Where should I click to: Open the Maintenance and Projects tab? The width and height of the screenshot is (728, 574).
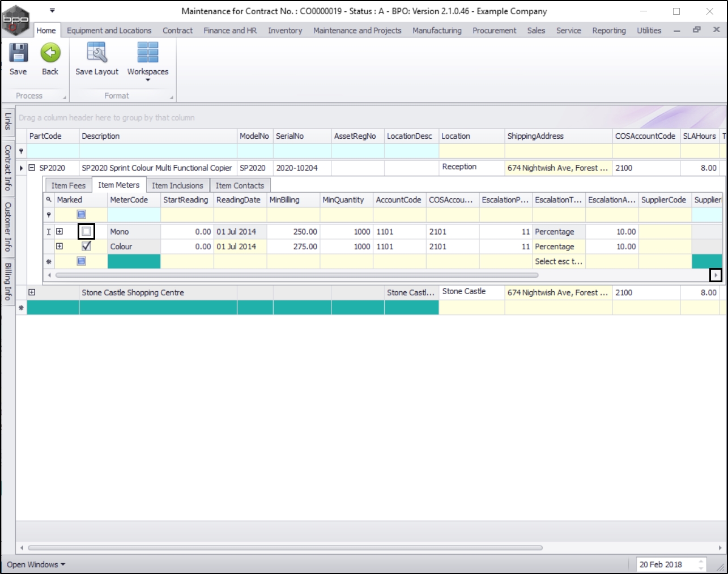click(357, 31)
